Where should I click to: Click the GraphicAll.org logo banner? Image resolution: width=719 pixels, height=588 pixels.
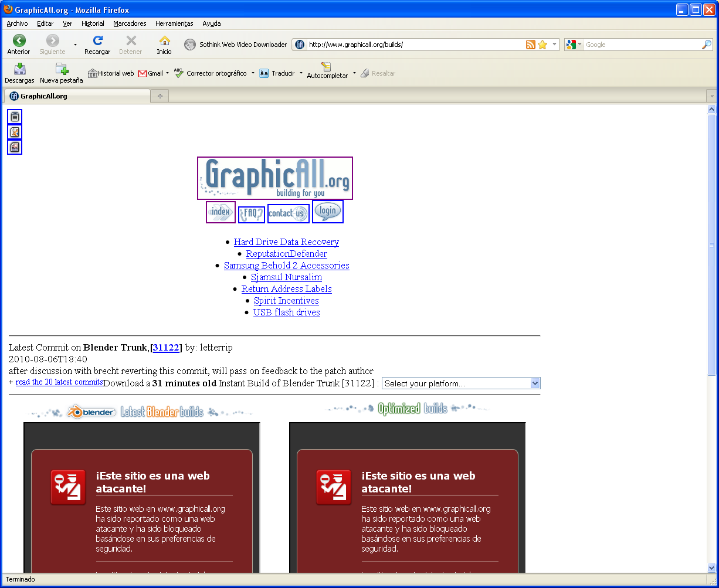[275, 178]
